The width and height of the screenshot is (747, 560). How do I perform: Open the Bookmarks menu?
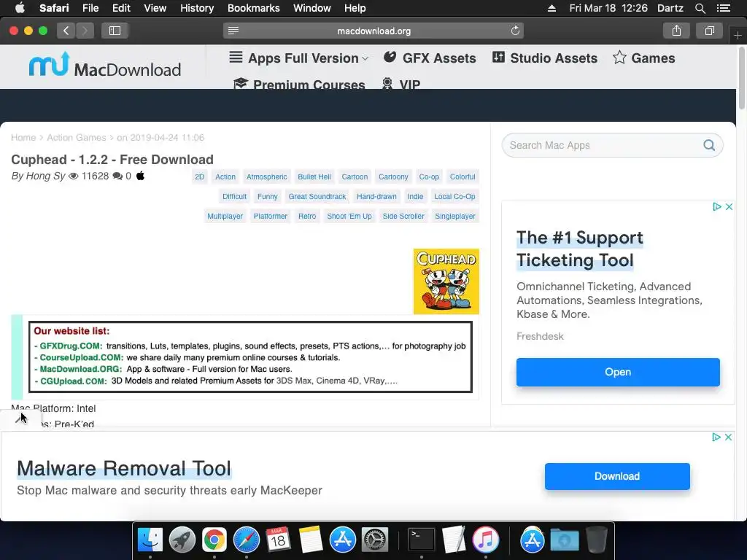coord(253,8)
